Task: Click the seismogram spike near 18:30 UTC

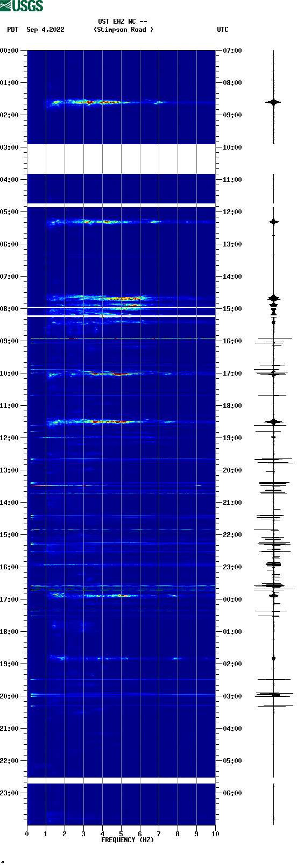Action: pyautogui.click(x=273, y=422)
